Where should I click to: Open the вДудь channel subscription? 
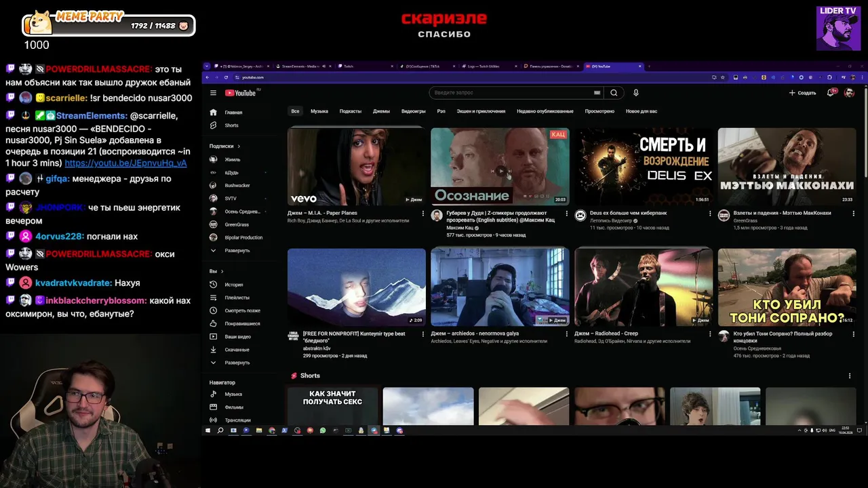pyautogui.click(x=232, y=172)
